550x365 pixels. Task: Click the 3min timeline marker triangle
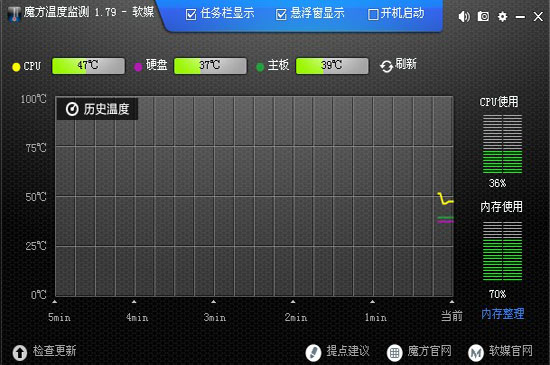[x=213, y=302]
